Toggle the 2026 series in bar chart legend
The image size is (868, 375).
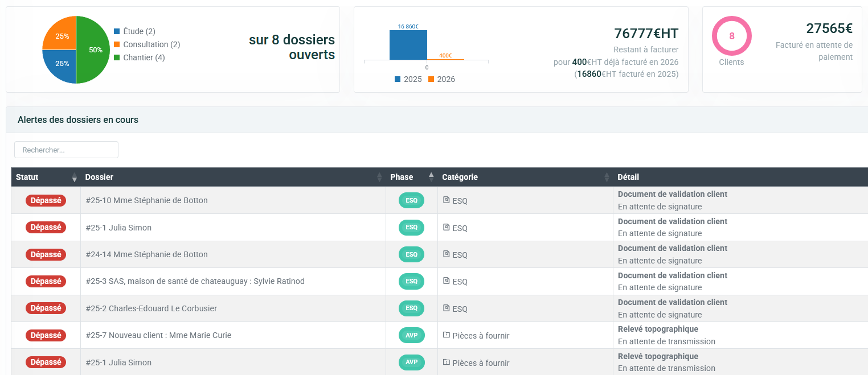441,79
